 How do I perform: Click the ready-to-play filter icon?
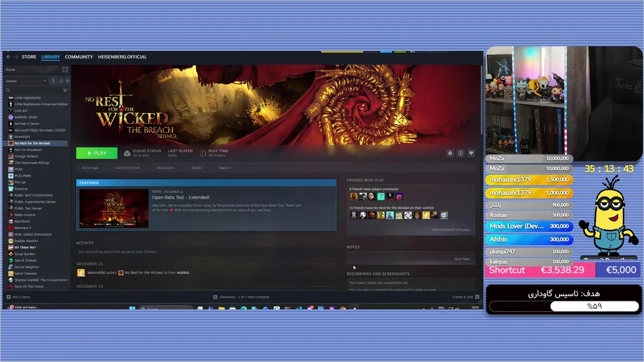coord(67,81)
